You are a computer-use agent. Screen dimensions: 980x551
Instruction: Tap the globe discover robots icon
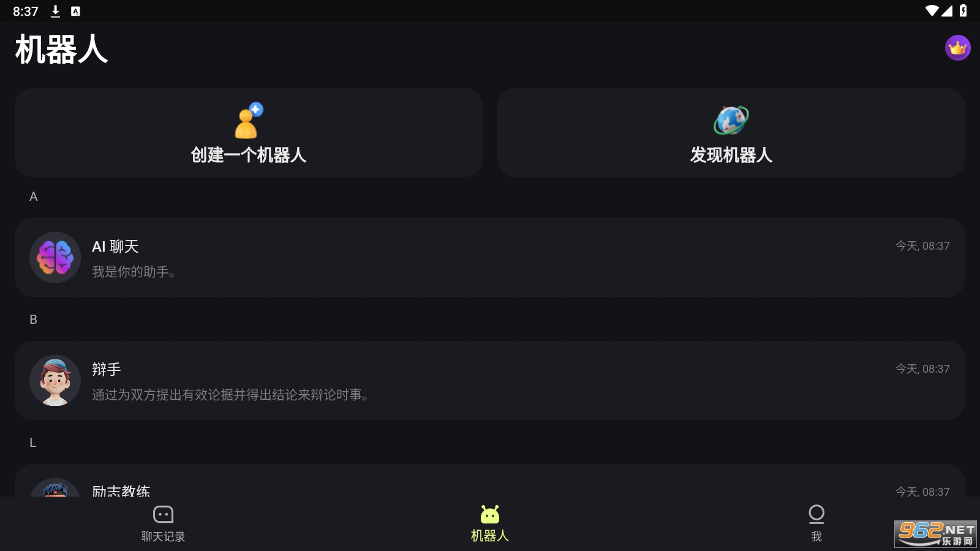pos(731,120)
